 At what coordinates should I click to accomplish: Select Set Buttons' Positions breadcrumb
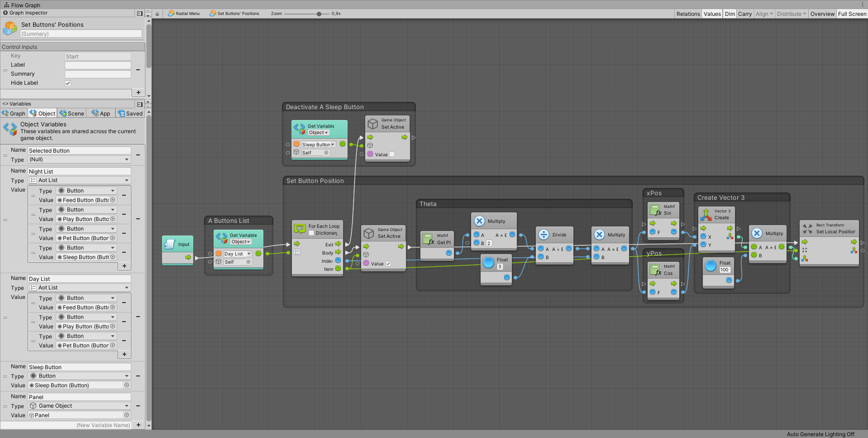click(234, 14)
